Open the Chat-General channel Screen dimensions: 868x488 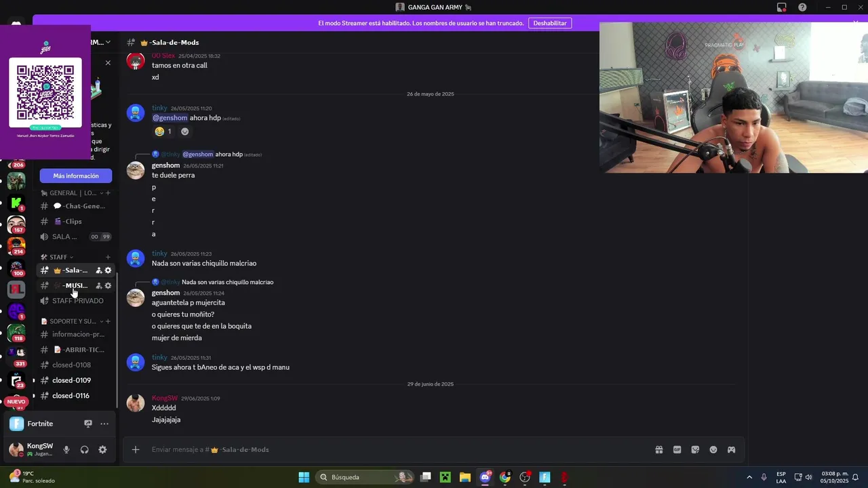(x=76, y=206)
